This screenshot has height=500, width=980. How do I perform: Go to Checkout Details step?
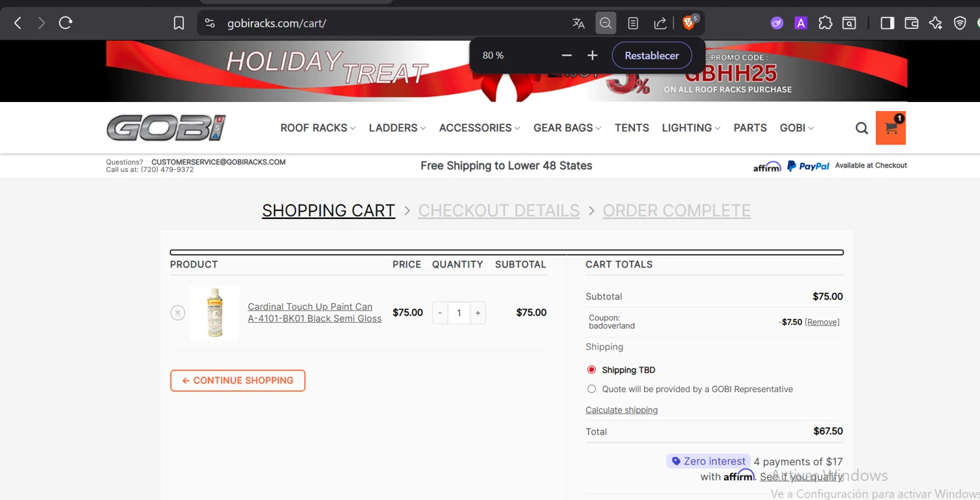[499, 210]
